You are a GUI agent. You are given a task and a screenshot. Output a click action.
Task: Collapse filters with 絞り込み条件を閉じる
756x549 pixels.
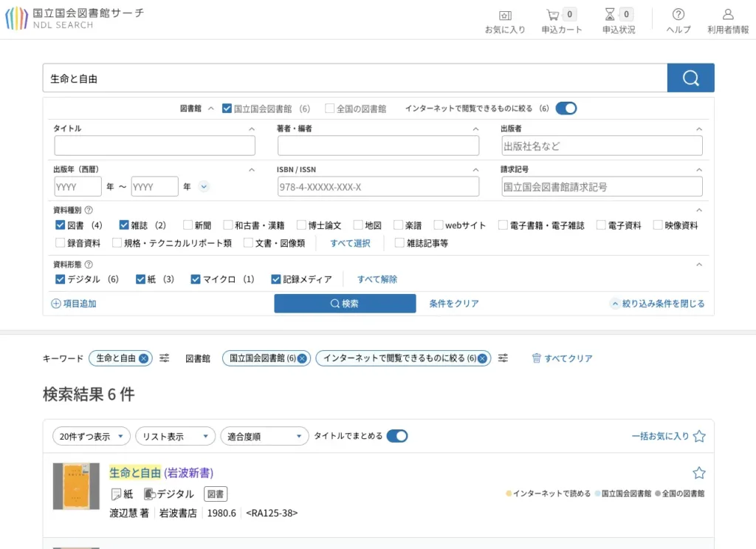coord(657,304)
